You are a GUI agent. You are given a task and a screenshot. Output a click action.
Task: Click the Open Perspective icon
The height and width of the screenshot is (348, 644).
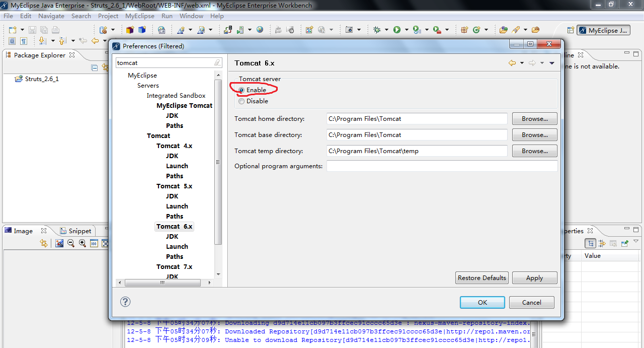[x=571, y=30]
